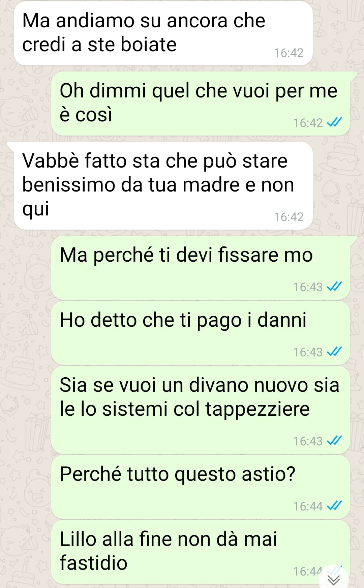Tap the 'Ma perché ti devi fissare mo' bubble

pyautogui.click(x=201, y=268)
